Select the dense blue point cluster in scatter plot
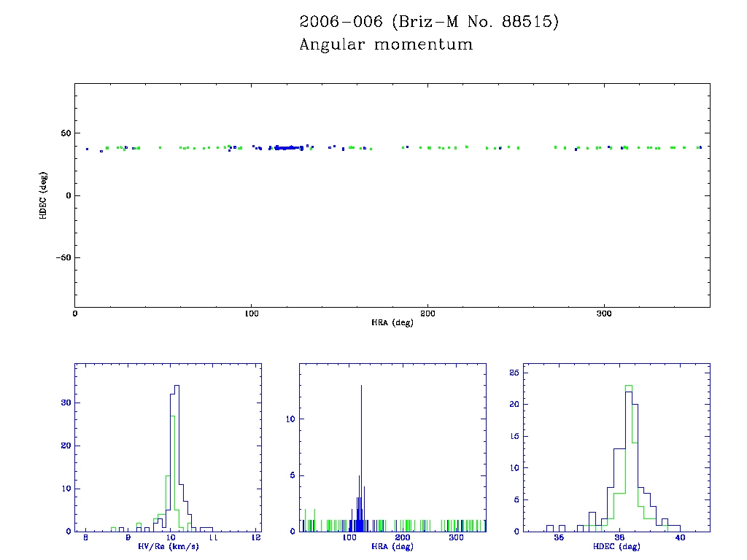 (x=287, y=148)
